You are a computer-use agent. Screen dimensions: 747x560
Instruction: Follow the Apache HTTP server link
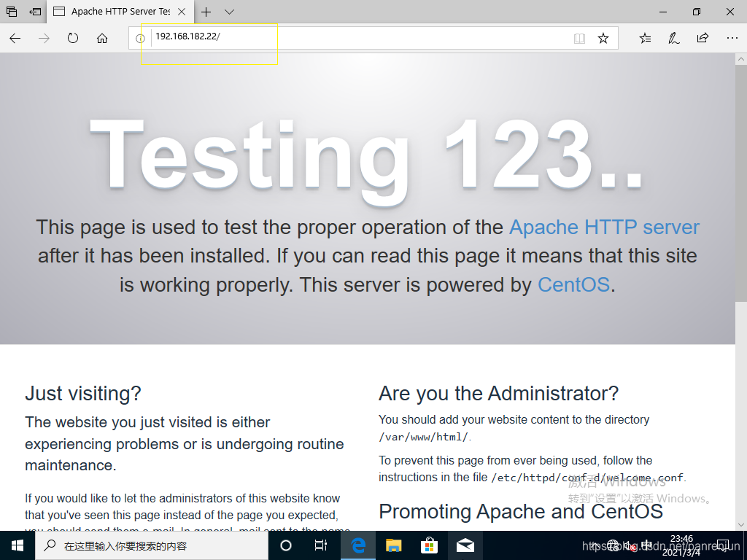click(604, 227)
